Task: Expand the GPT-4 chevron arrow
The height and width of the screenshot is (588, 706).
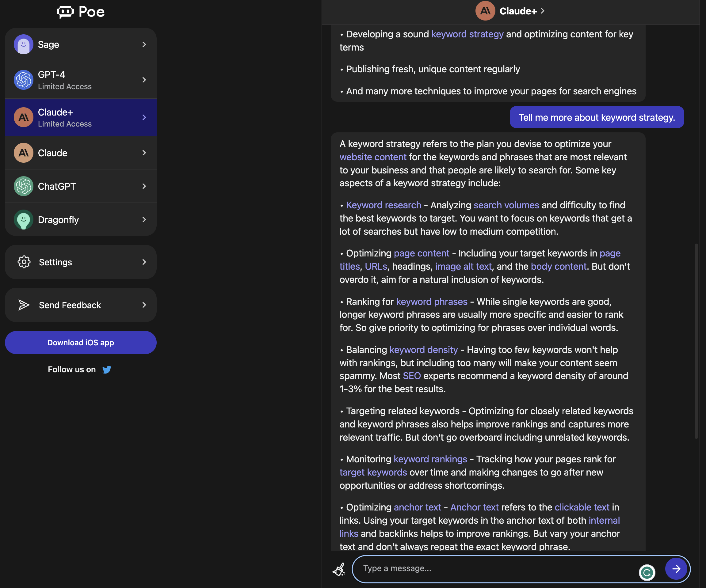Action: (144, 80)
